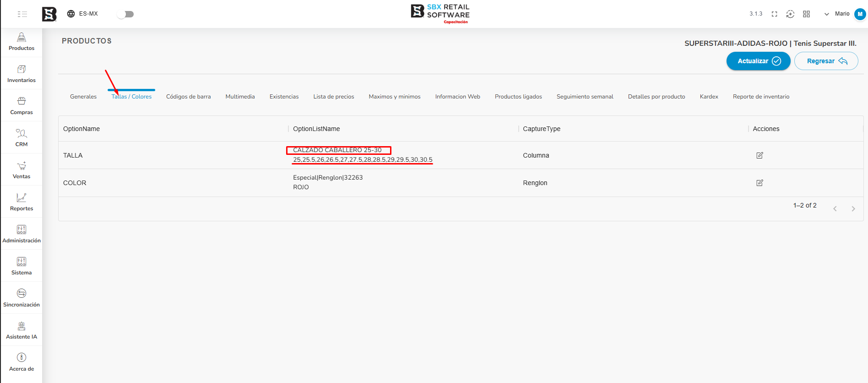Open the Compras sidebar module
Screen dimensions: 868x383
tap(22, 106)
